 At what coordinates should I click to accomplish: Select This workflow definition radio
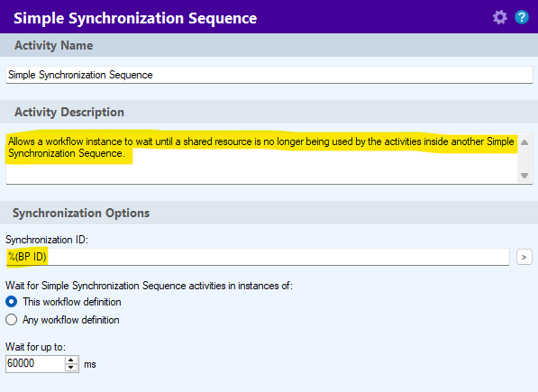pyautogui.click(x=12, y=302)
